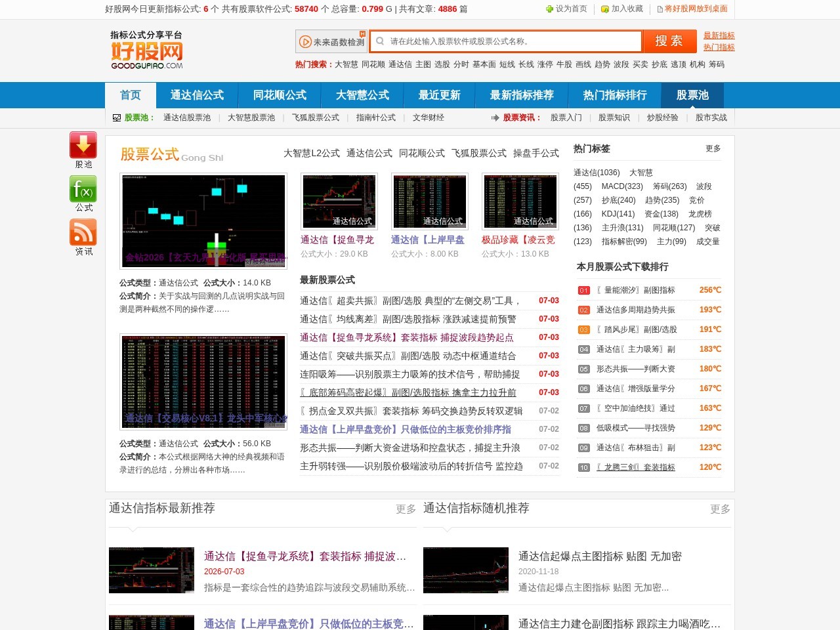Open the 热门指标 link near search

coord(719,47)
